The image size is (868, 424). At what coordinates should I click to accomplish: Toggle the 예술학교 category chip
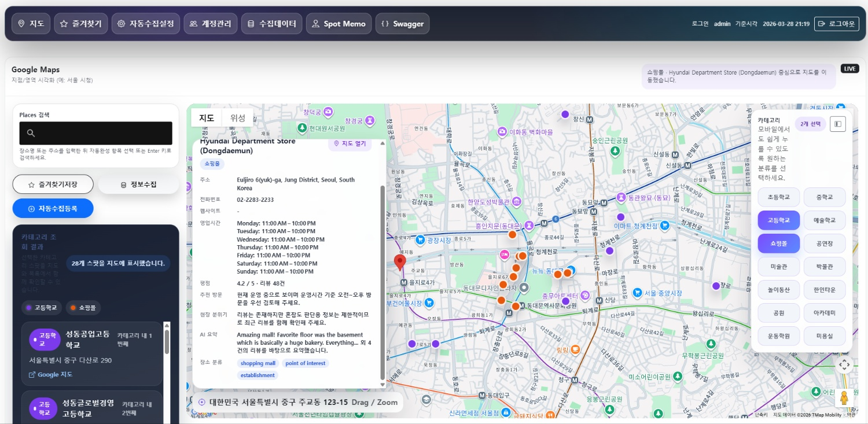[x=825, y=220]
